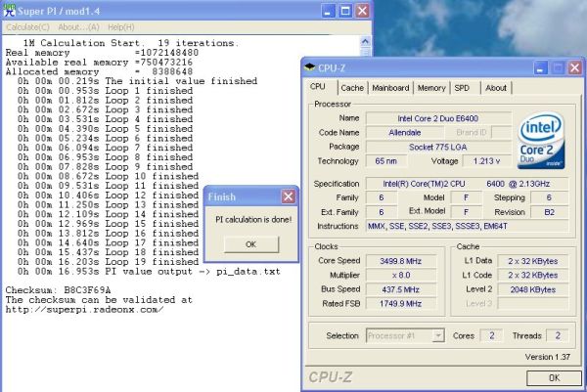Screen dimensions: 587x392
Task: Click the Revision value B2
Action: [x=550, y=212]
